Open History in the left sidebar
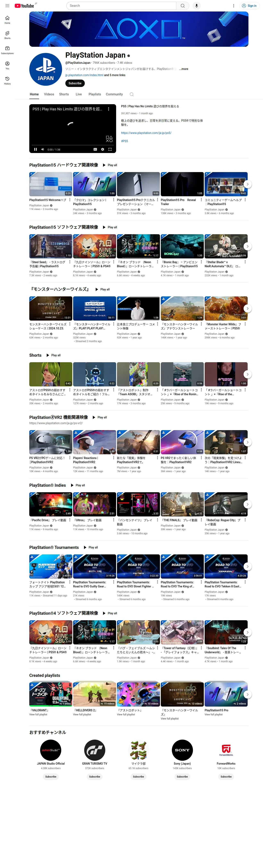The height and width of the screenshot is (868, 263). [x=7, y=81]
